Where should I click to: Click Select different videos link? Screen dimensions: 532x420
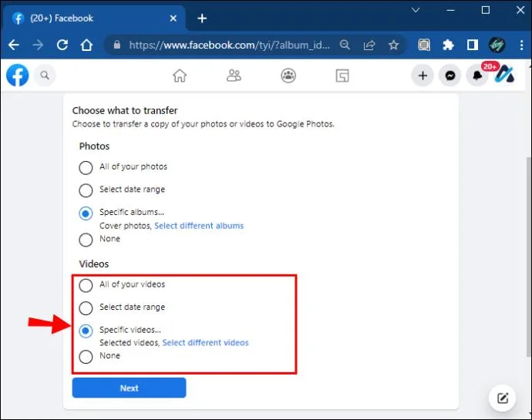point(205,343)
